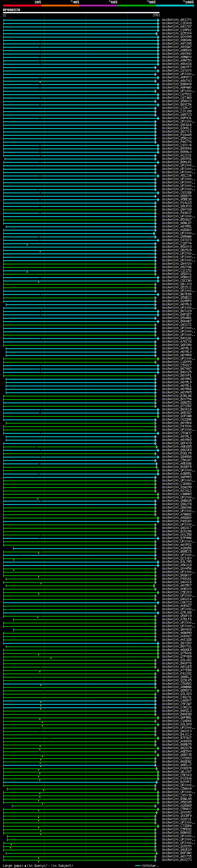The width and height of the screenshot is (197, 868).
Task: Select the UniRef100_A5K219 entry
Action: tap(176, 565)
